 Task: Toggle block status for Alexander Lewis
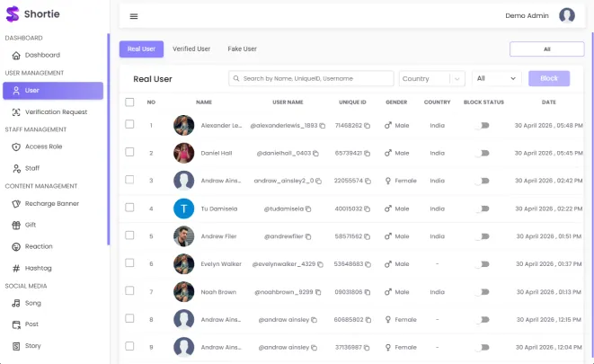click(x=483, y=125)
